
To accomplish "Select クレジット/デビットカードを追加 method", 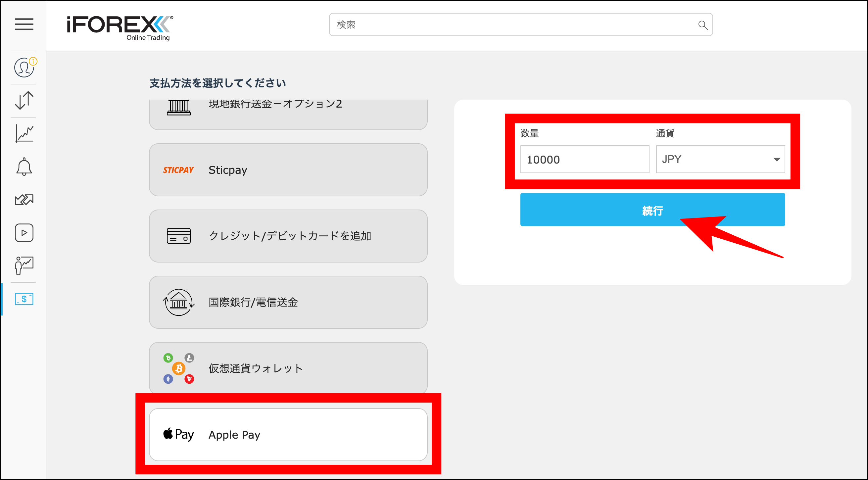I will click(x=288, y=236).
